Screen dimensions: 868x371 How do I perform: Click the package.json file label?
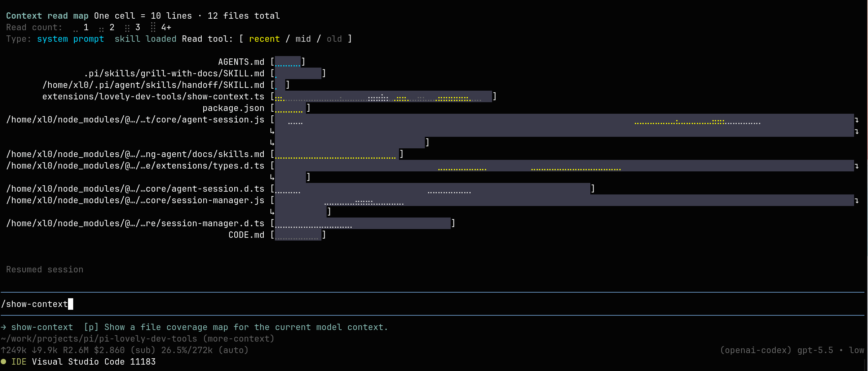point(234,108)
